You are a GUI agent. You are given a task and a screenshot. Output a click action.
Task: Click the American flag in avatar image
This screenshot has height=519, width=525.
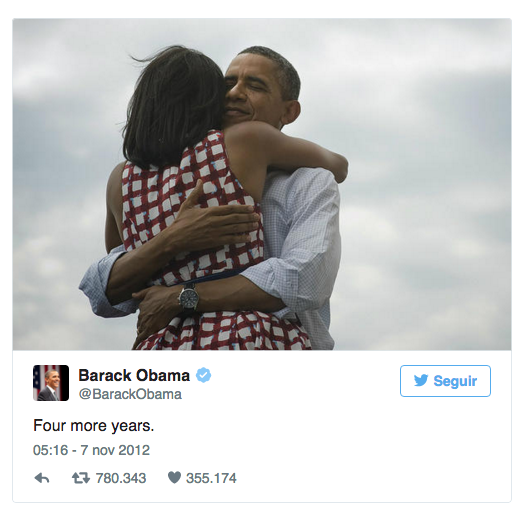(x=40, y=377)
